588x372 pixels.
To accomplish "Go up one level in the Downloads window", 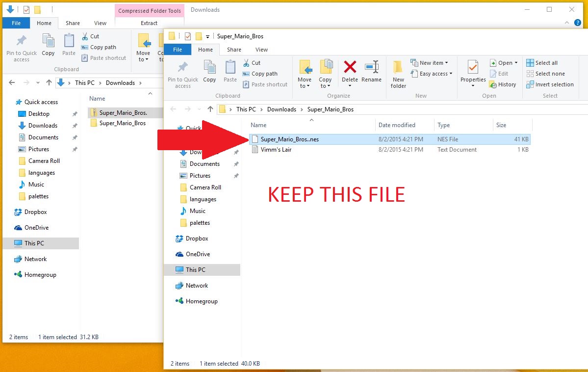I will (49, 82).
